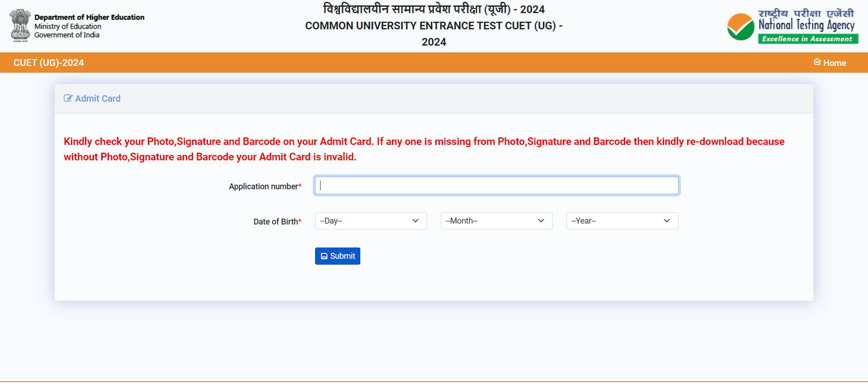
Task: Expand the Day selector chevron
Action: 415,221
